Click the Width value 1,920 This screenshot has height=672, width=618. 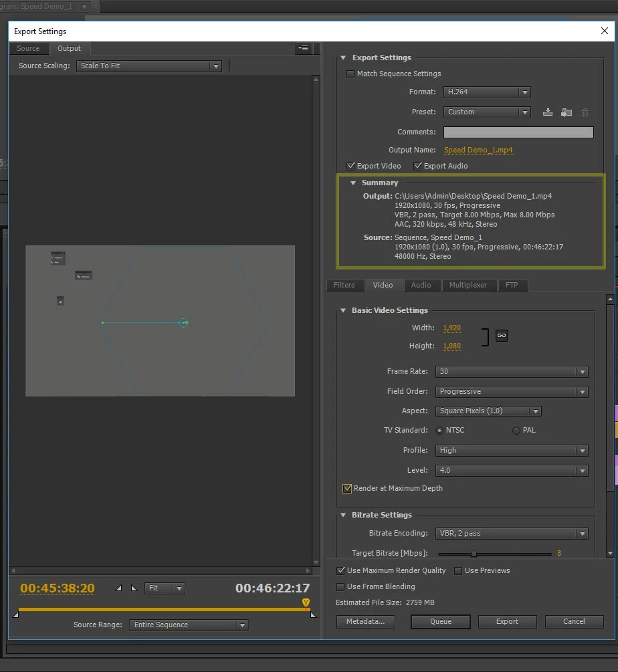[x=451, y=328]
